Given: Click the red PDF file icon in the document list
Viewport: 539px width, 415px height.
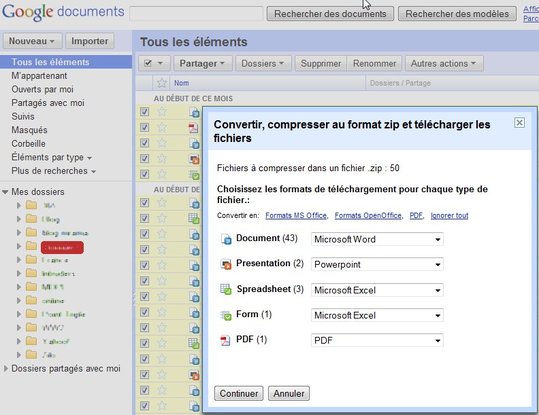Looking at the screenshot, I should [194, 128].
